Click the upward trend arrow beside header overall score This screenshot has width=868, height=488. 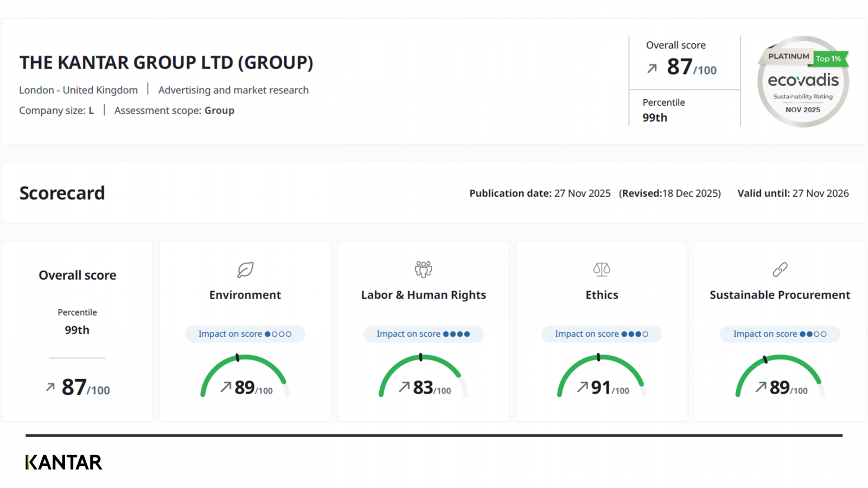click(652, 68)
